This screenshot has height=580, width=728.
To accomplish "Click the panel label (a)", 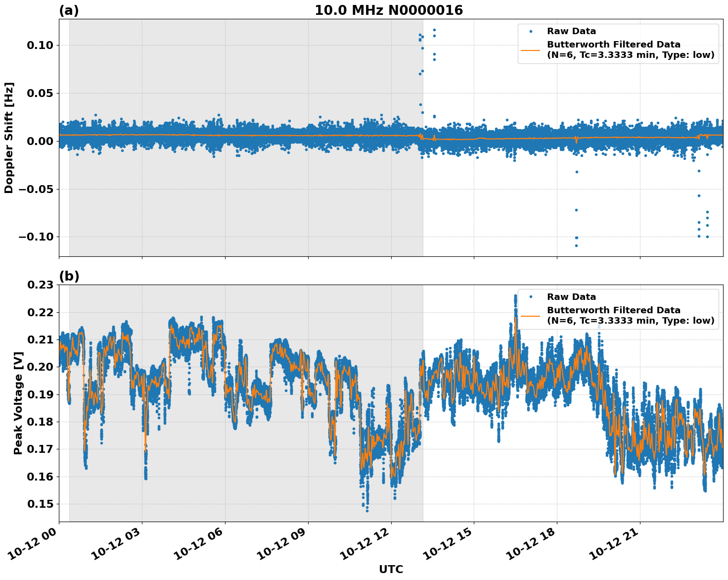I will pos(69,10).
